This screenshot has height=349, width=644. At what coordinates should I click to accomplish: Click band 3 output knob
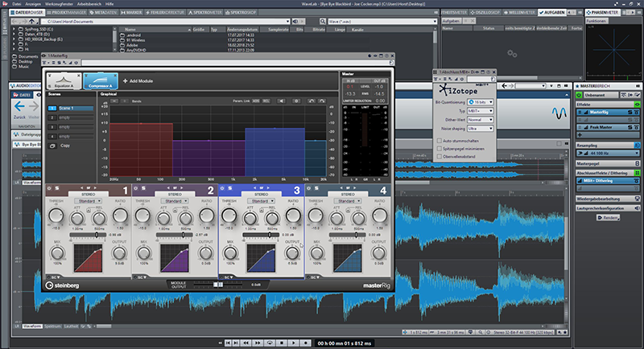292,253
